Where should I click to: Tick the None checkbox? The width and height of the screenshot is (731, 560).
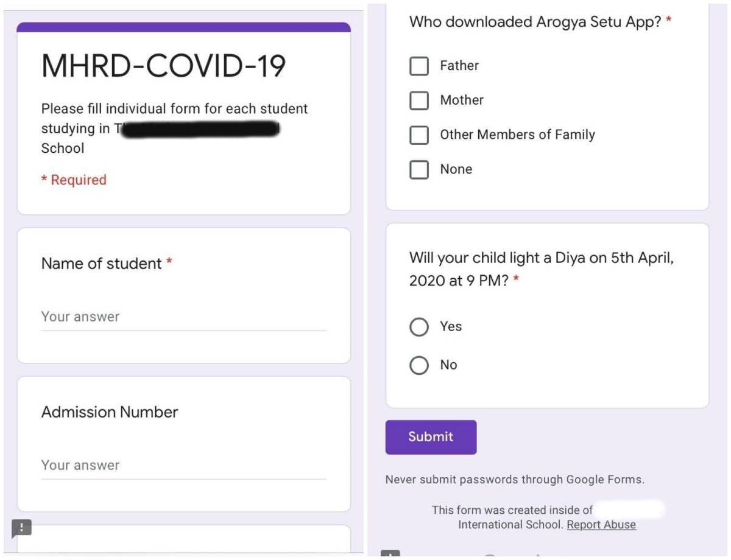(419, 170)
